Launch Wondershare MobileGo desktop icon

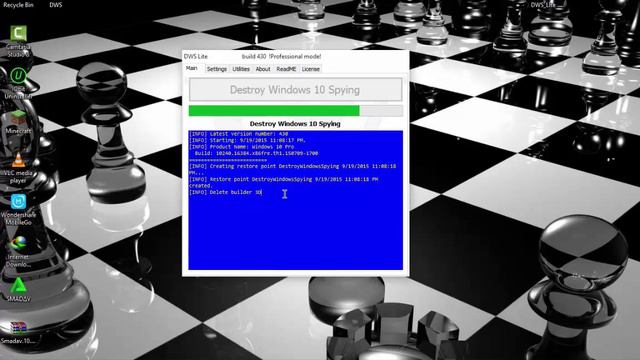18,210
